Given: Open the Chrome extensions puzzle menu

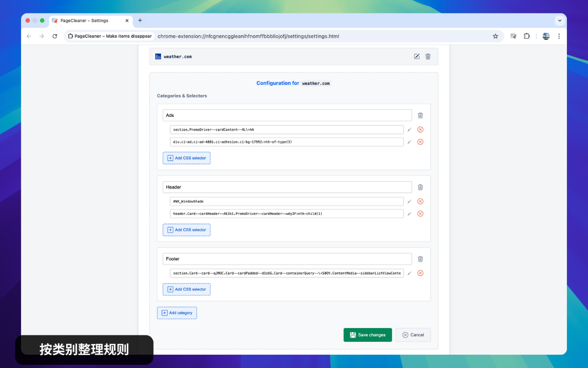Looking at the screenshot, I should (x=527, y=36).
